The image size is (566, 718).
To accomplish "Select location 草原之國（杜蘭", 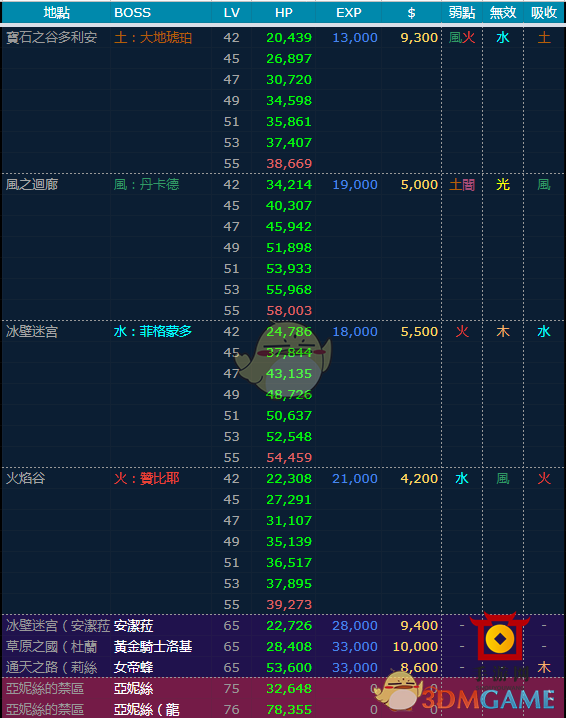I will click(x=51, y=647).
